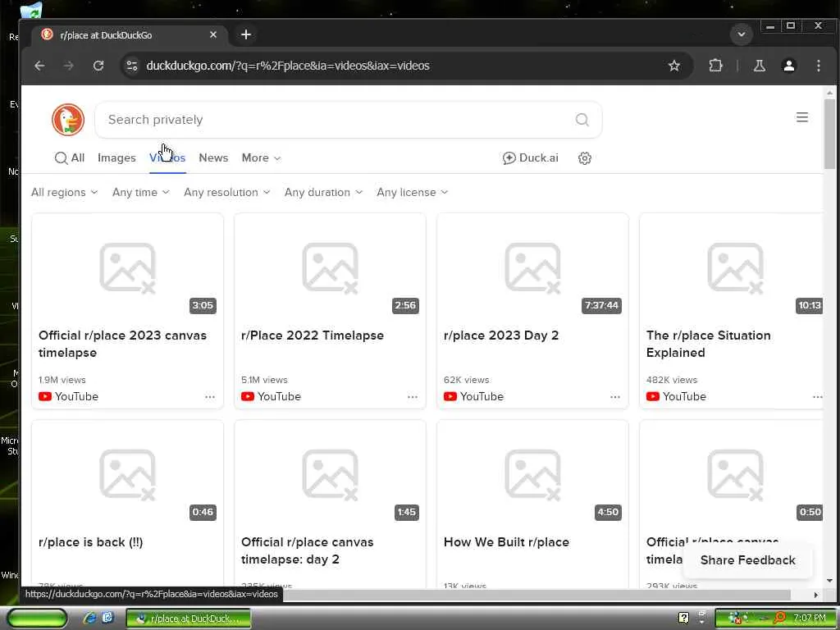840x630 pixels.
Task: Click the orange magnifier tray icon
Action: [779, 618]
